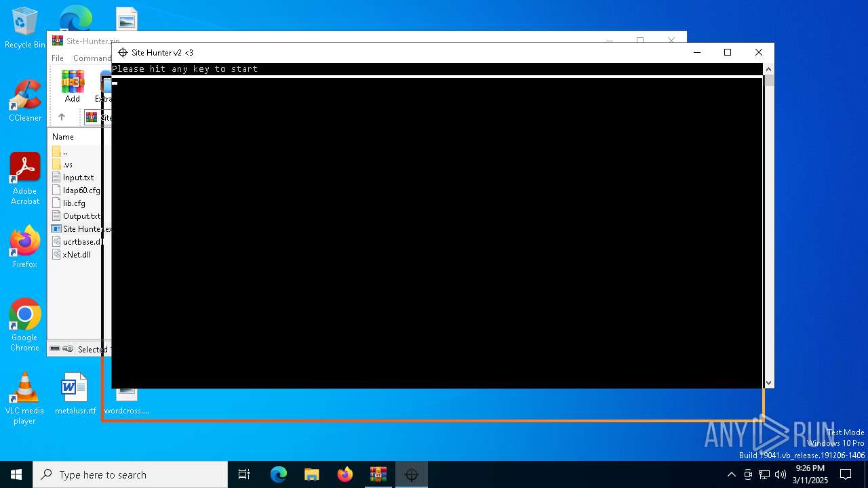Image resolution: width=868 pixels, height=488 pixels.
Task: Open the Commands menu in WinRAR
Action: click(91, 58)
